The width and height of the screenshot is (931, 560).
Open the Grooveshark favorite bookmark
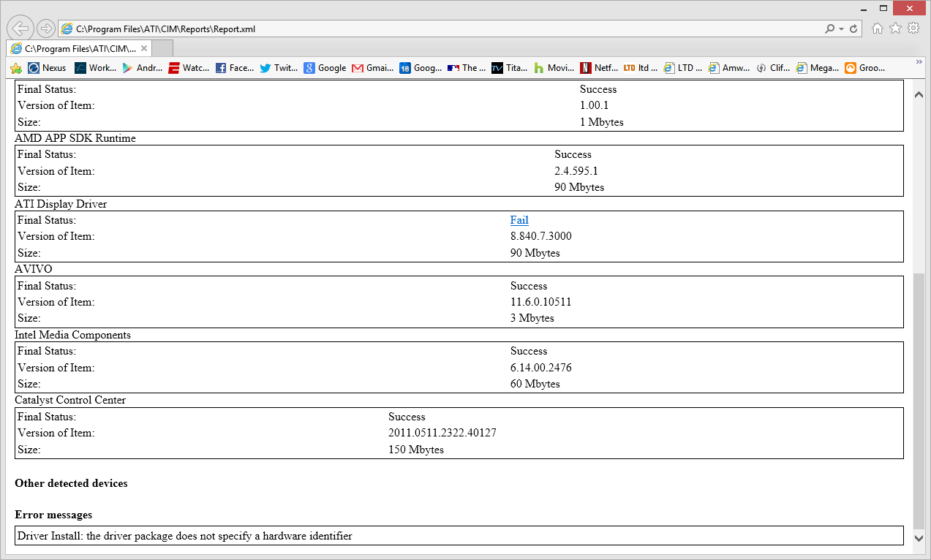pyautogui.click(x=865, y=68)
